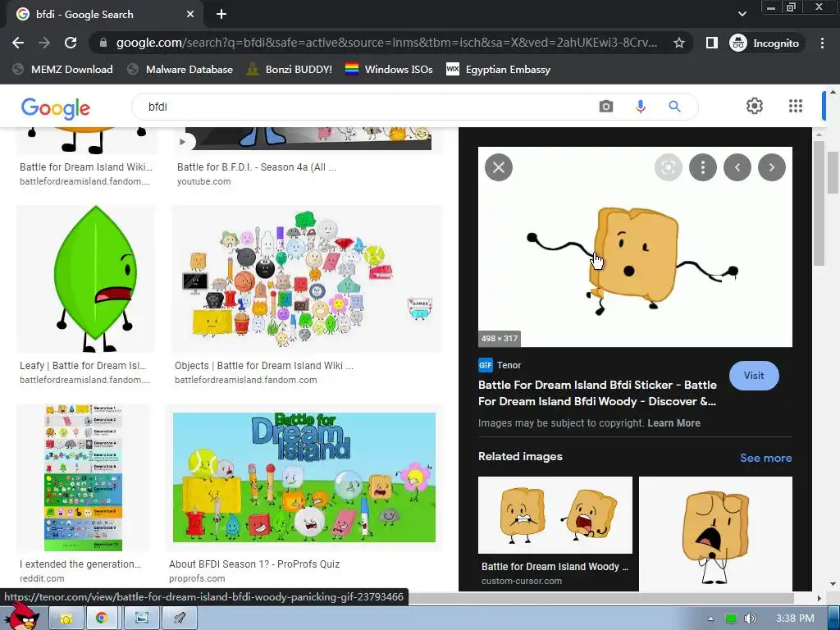Reload the current page

tap(71, 43)
